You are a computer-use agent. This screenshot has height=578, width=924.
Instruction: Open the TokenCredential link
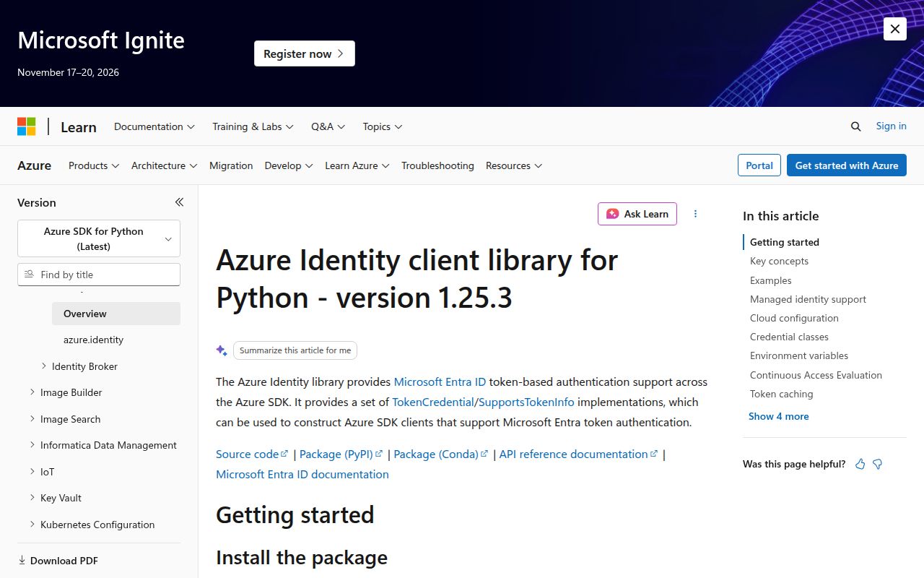pos(433,402)
